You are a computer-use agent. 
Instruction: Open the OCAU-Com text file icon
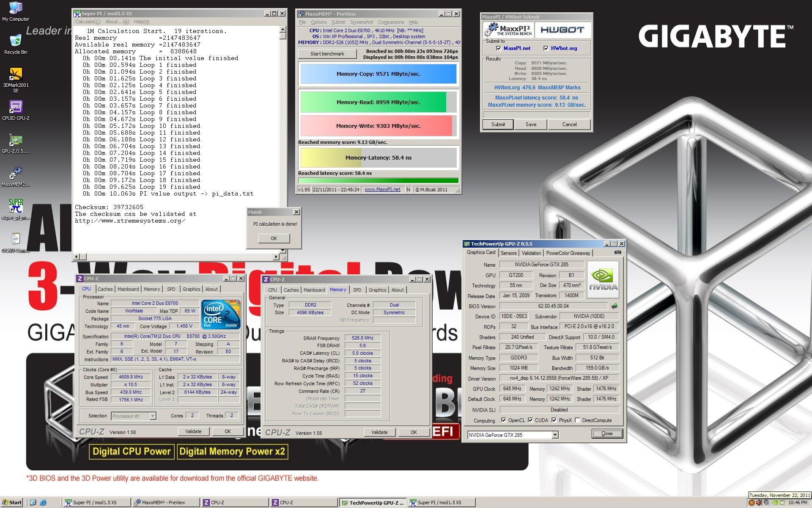(x=16, y=242)
